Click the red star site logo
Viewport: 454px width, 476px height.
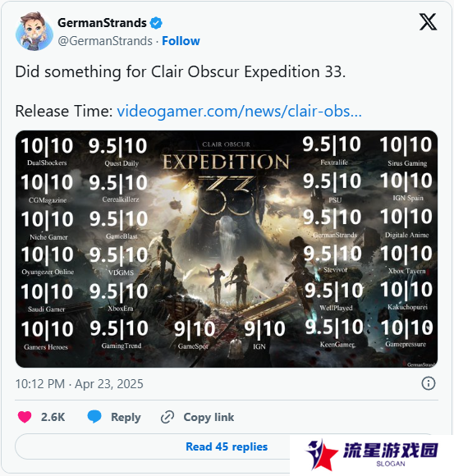click(322, 455)
